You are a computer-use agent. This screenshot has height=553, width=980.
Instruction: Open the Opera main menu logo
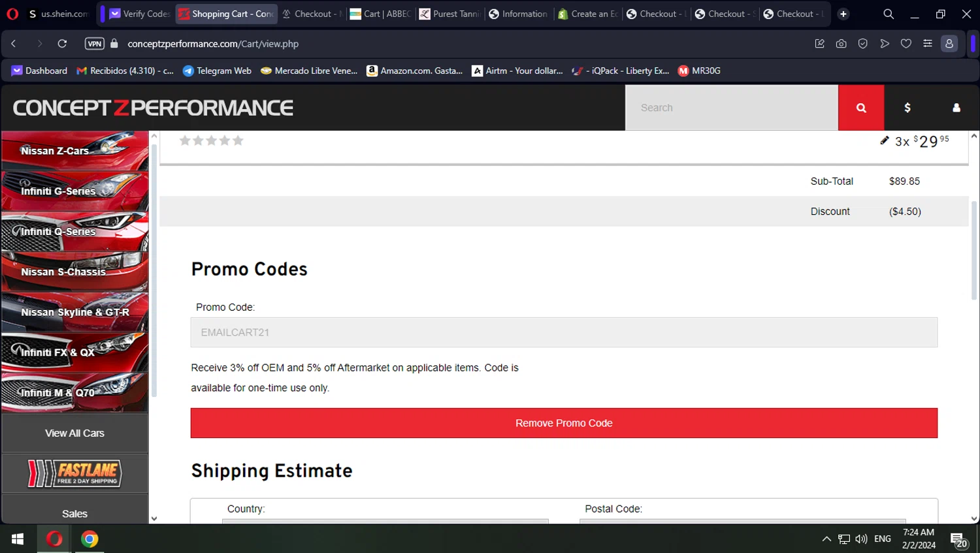tap(12, 14)
